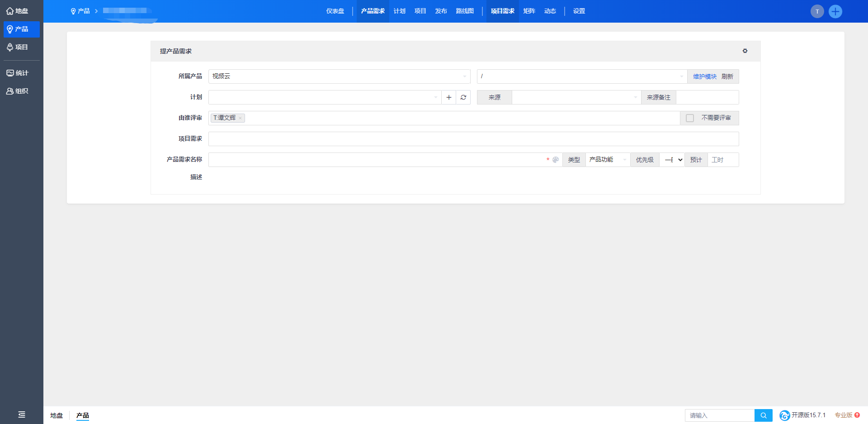This screenshot has width=868, height=424.
Task: Focus the bottom 请输入 search box
Action: point(720,415)
